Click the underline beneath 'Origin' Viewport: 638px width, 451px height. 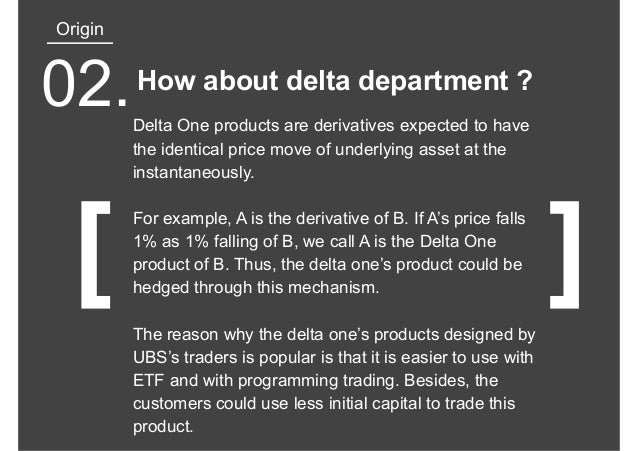[x=80, y=43]
